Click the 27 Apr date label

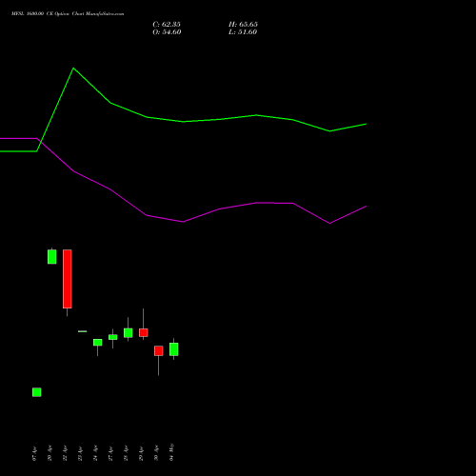tap(110, 453)
